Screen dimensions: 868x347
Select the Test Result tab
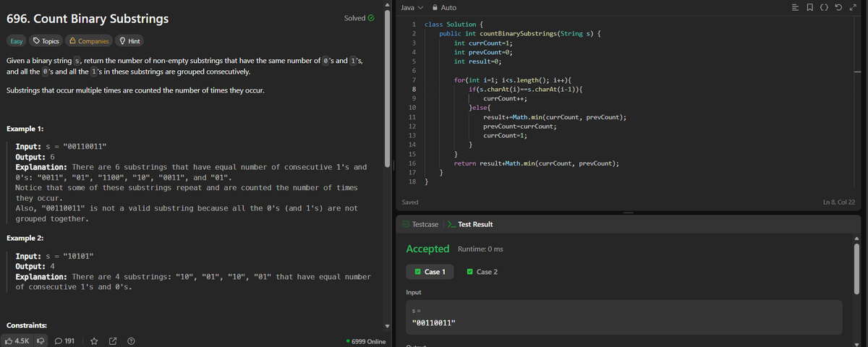(x=470, y=224)
